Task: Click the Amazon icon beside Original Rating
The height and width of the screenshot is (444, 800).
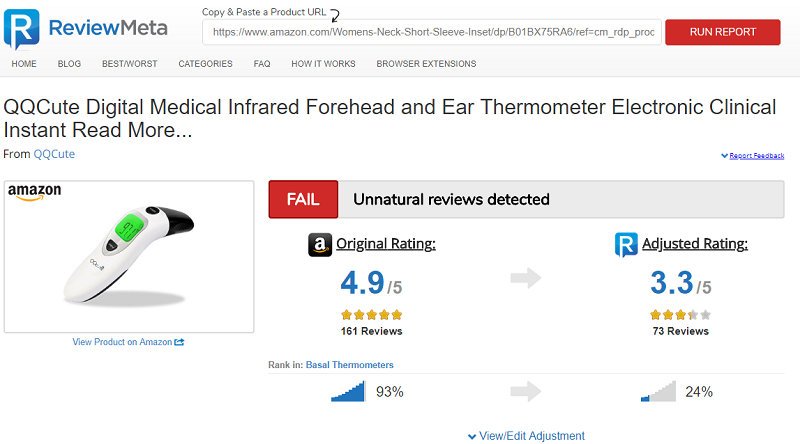Action: (320, 245)
